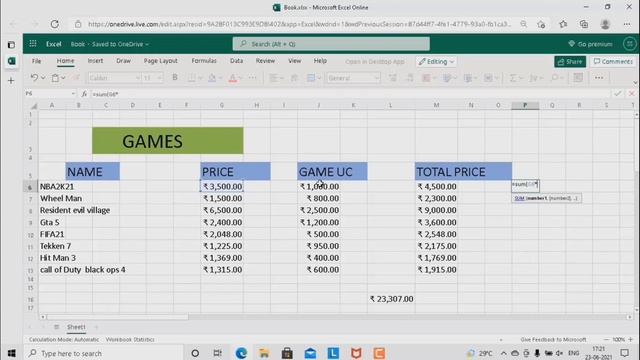Refresh the page with the browser reload icon
Screen dimensions: 640x360
click(54, 24)
